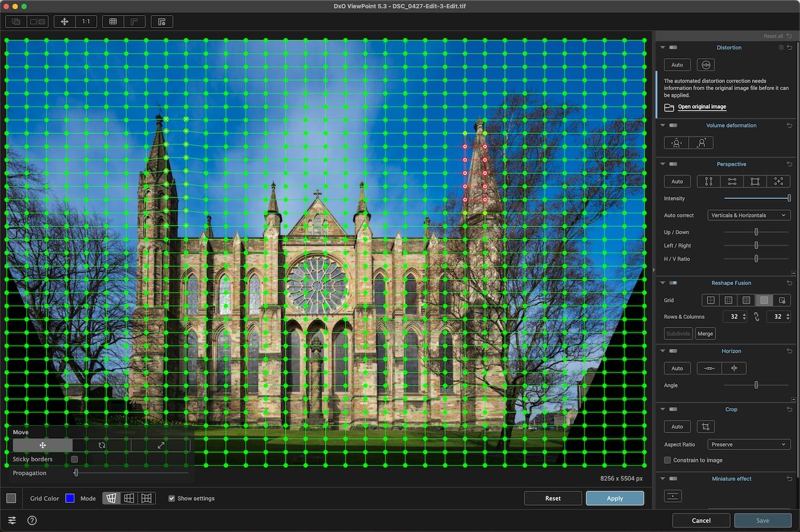Select the single image view icon in top toolbar
Viewport: 800px width, 532px height.
[16, 21]
